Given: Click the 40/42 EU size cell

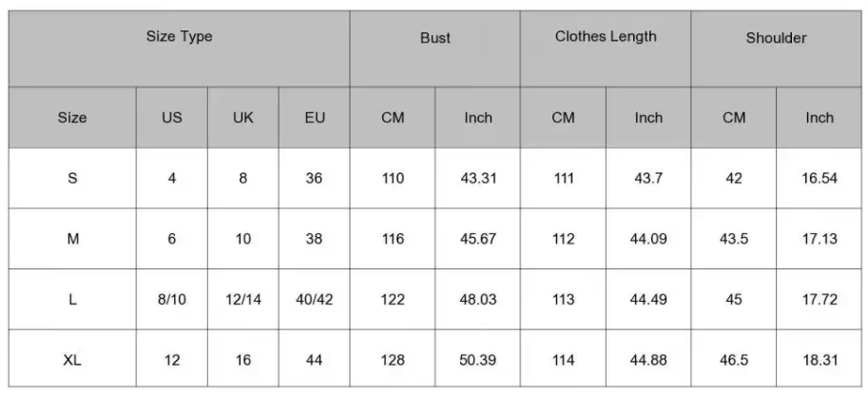Looking at the screenshot, I should click(x=315, y=299).
